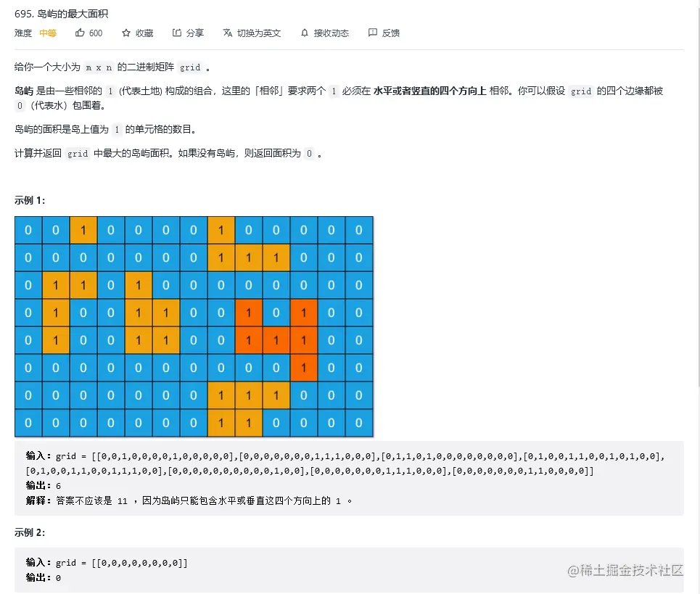Click the thumbs-up like icon

[x=80, y=33]
